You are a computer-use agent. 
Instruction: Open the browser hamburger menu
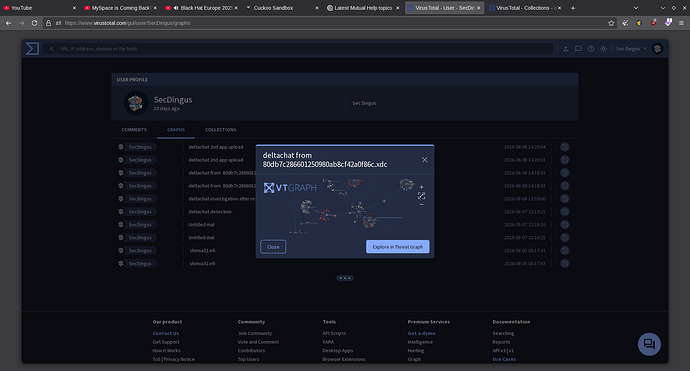click(x=681, y=23)
